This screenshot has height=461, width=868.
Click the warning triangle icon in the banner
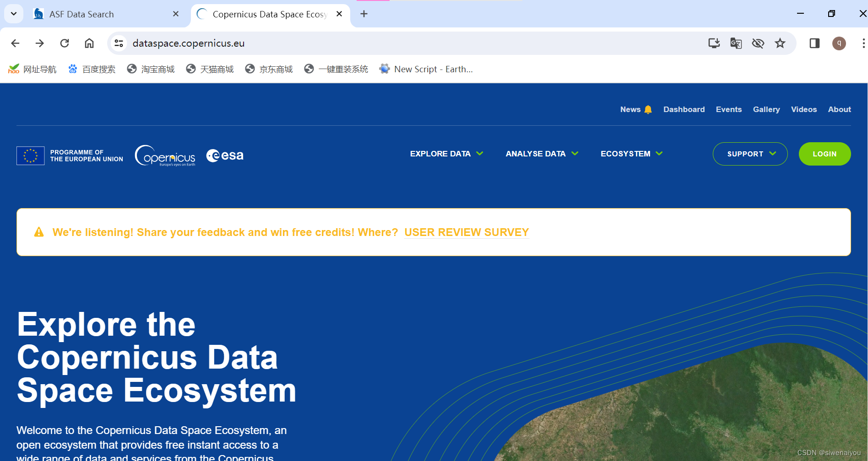click(39, 232)
